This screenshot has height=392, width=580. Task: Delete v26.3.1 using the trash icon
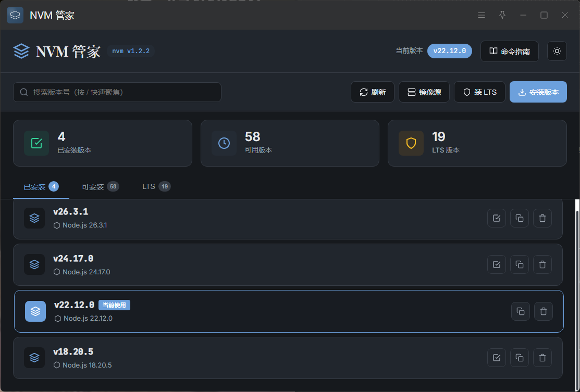[542, 218]
